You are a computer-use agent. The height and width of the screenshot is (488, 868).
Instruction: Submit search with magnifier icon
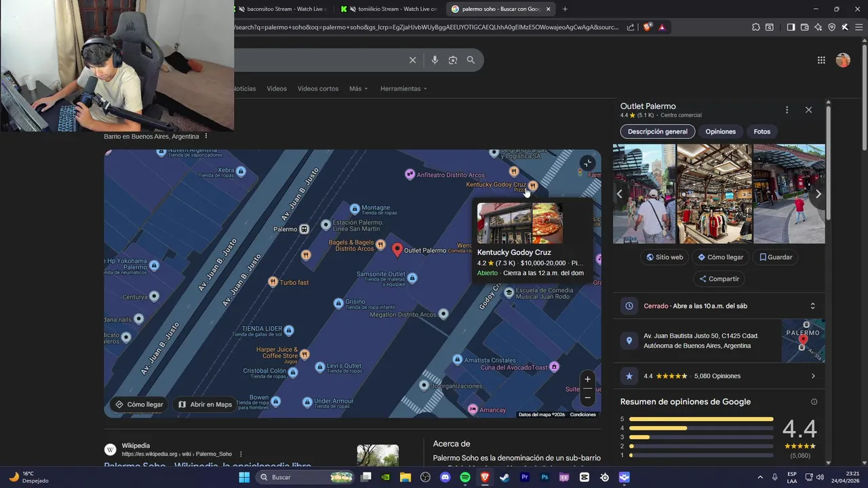click(x=471, y=60)
